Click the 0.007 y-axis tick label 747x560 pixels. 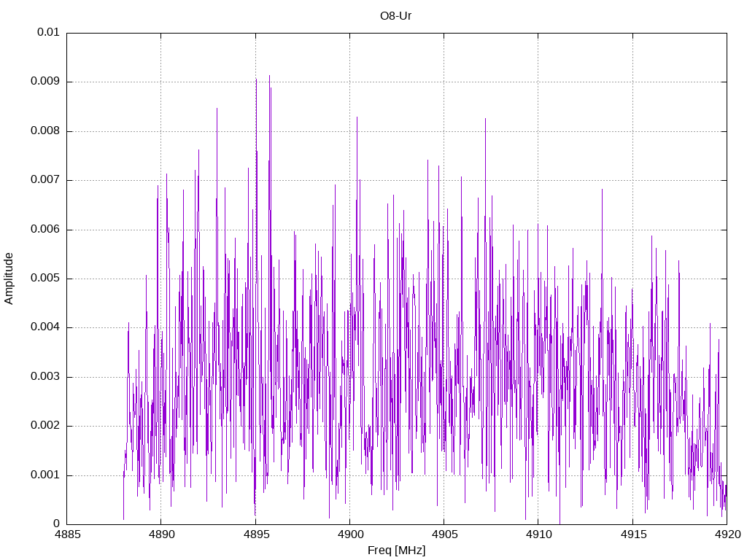pos(45,179)
